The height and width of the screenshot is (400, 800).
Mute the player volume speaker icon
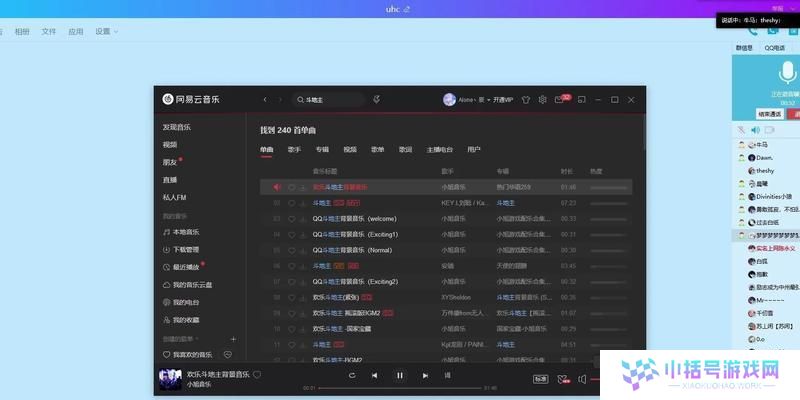582,379
